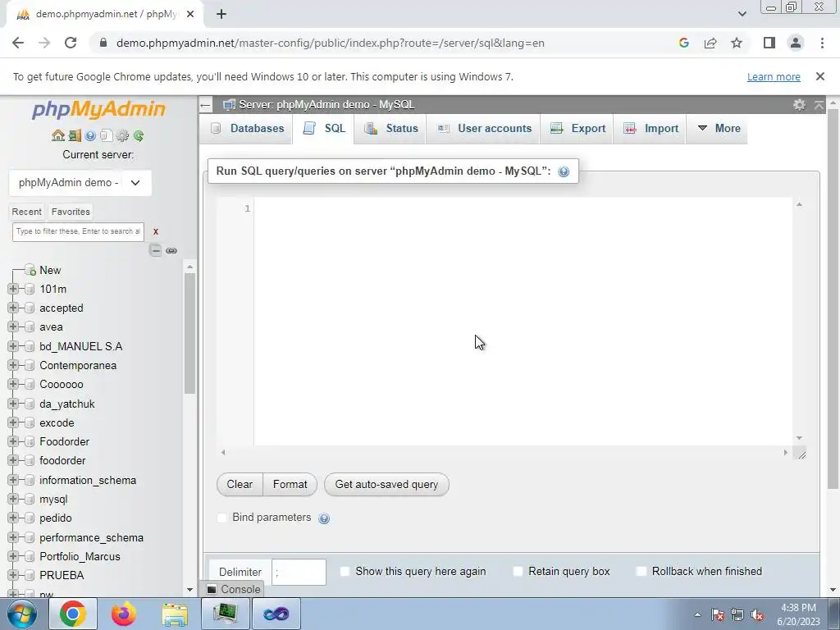This screenshot has height=630, width=840.
Task: Focus the database filter input
Action: tap(78, 231)
